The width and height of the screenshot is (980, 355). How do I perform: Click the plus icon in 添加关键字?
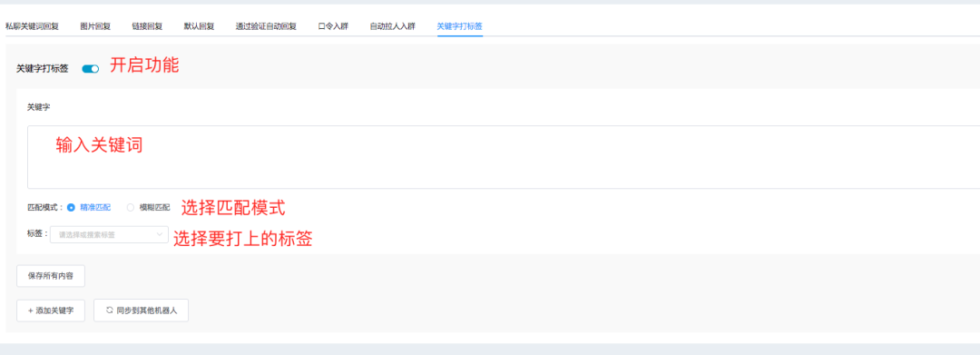[31, 311]
